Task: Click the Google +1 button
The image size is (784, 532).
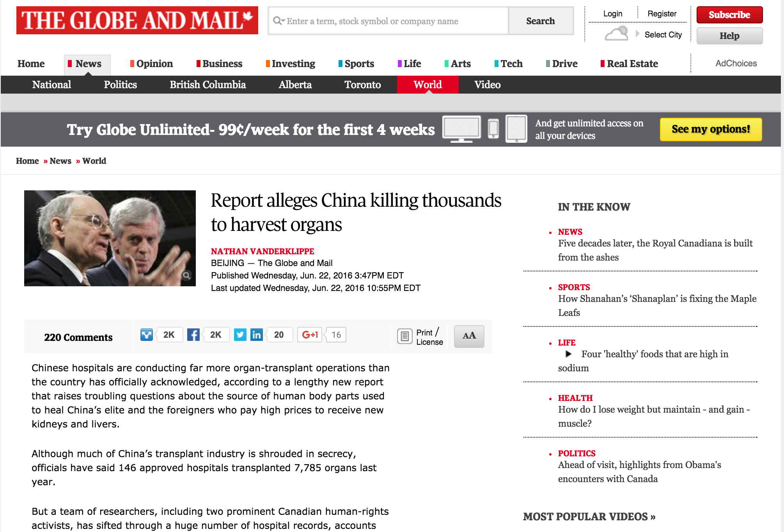Action: 310,335
